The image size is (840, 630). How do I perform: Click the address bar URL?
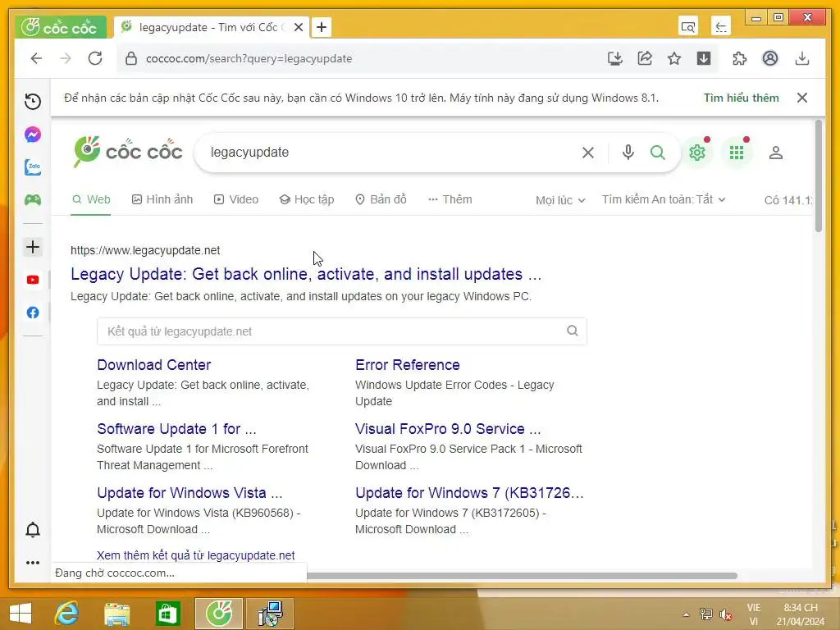click(x=249, y=58)
